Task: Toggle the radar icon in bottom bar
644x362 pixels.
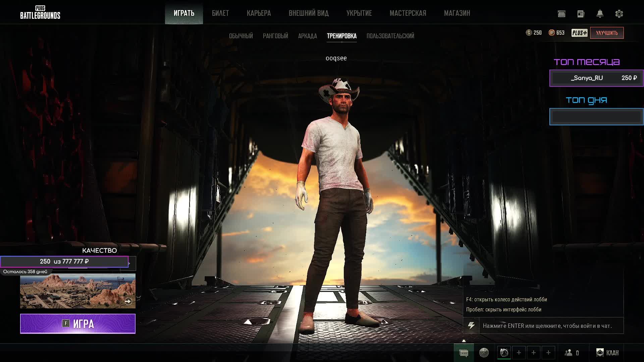Action: coord(484,353)
